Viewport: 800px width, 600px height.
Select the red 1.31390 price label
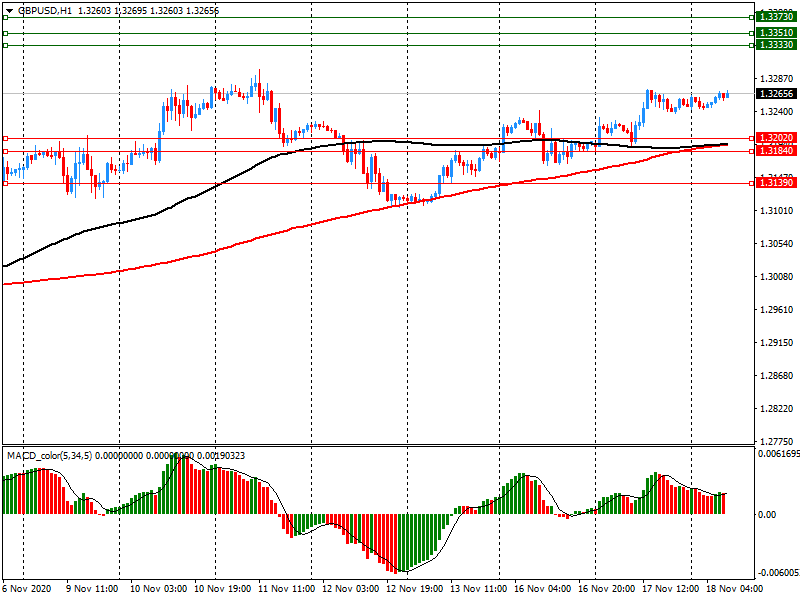pyautogui.click(x=776, y=184)
